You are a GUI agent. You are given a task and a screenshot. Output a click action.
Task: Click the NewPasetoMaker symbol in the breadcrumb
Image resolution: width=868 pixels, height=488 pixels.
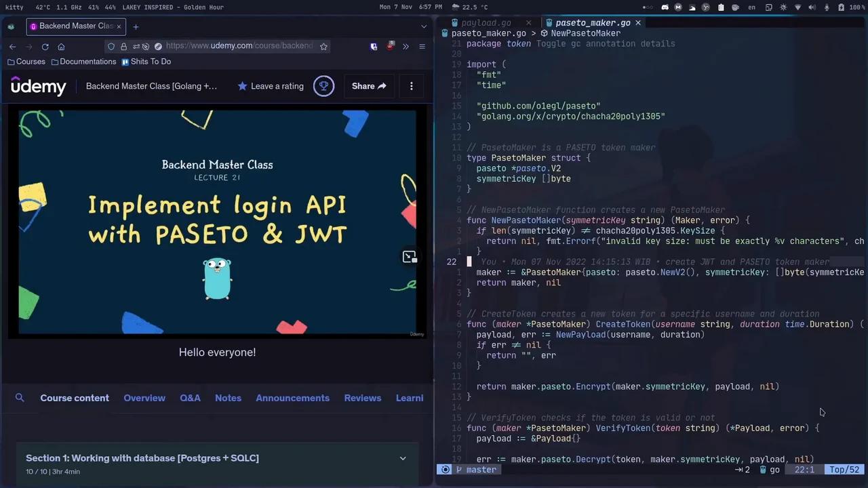[586, 33]
